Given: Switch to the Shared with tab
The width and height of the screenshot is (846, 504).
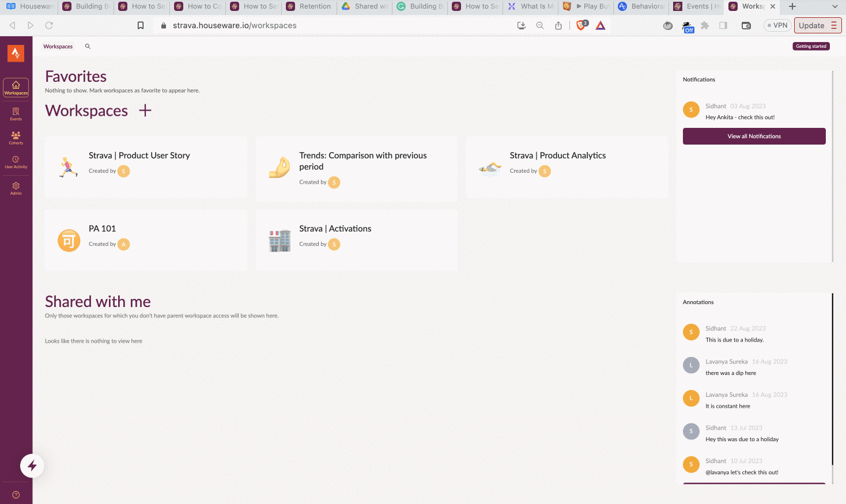Looking at the screenshot, I should point(365,6).
